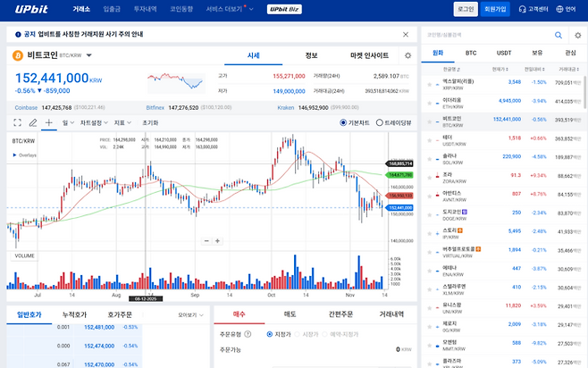Viewport: 588px width, 368px height.
Task: Sort coin list by 현재가 column
Action: click(500, 70)
